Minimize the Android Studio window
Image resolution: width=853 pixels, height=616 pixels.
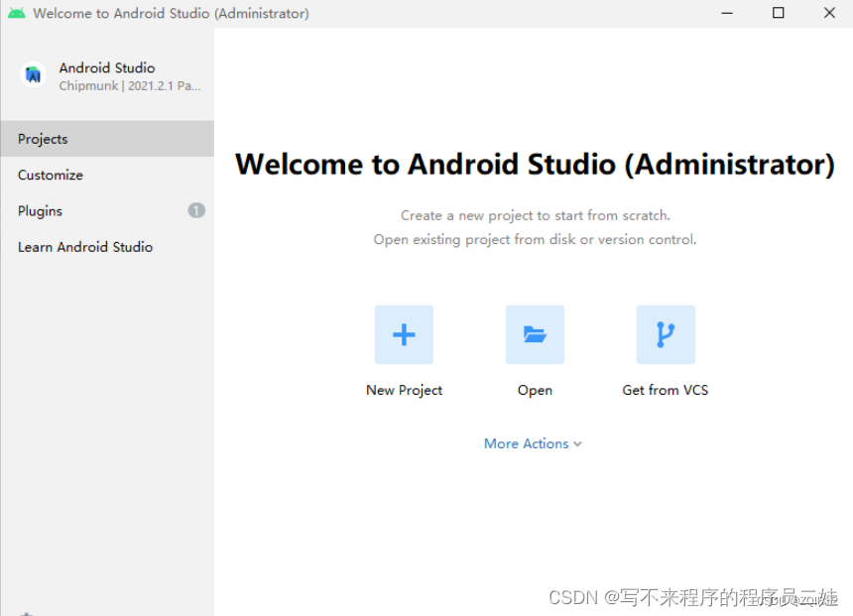(x=727, y=13)
